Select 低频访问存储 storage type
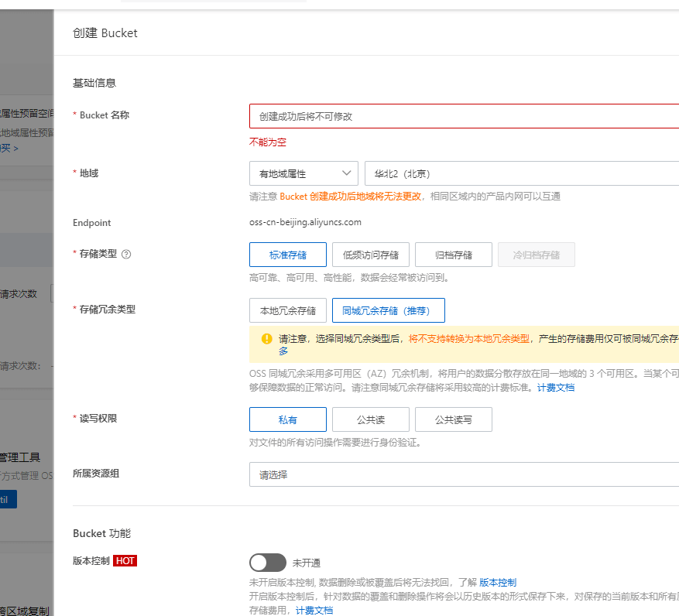 coord(370,255)
